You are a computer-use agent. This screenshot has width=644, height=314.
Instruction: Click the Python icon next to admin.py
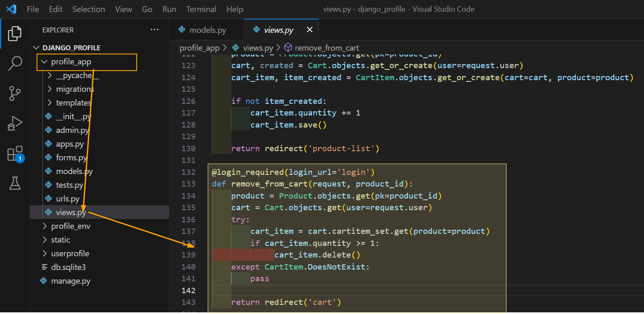point(49,130)
